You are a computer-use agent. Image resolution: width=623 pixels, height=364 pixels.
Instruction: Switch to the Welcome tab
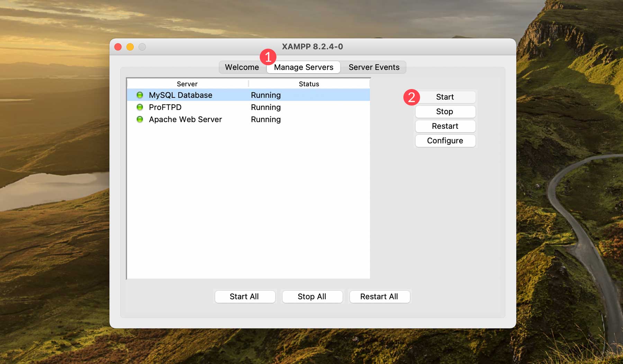(242, 67)
